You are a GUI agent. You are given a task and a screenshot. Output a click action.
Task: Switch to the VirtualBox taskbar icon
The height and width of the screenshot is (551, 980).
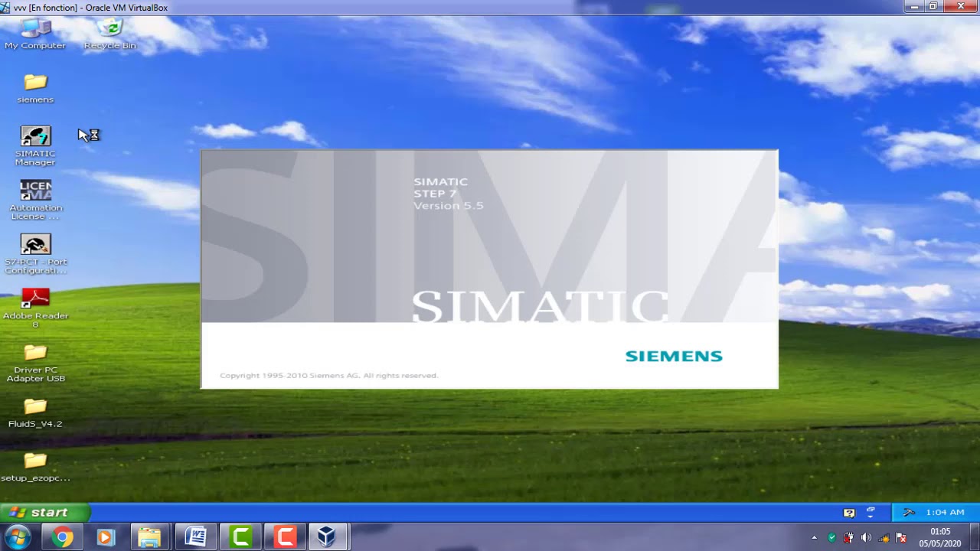328,537
